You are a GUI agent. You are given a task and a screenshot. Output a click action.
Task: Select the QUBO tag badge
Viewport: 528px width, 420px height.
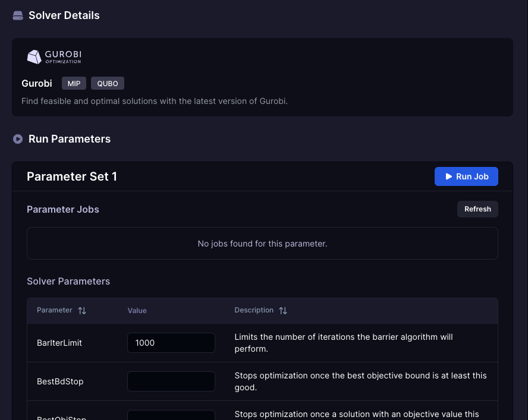click(x=107, y=84)
